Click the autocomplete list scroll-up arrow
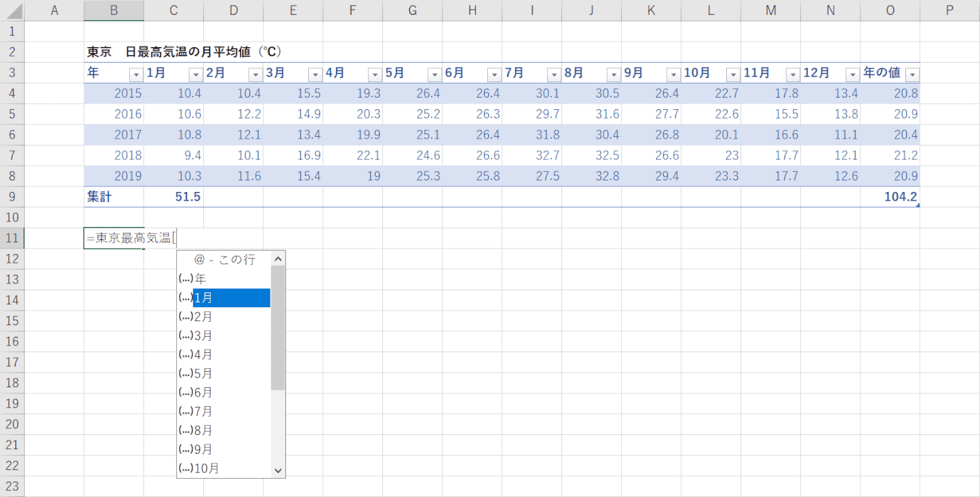Image resolution: width=980 pixels, height=497 pixels. 278,258
